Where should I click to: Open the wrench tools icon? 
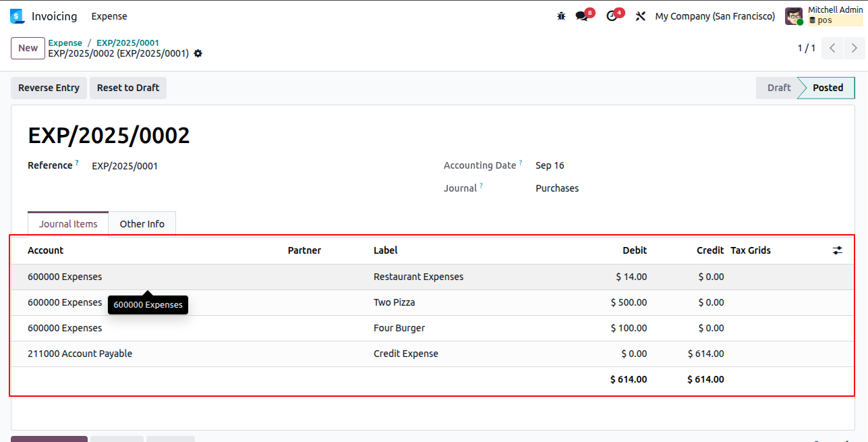641,16
